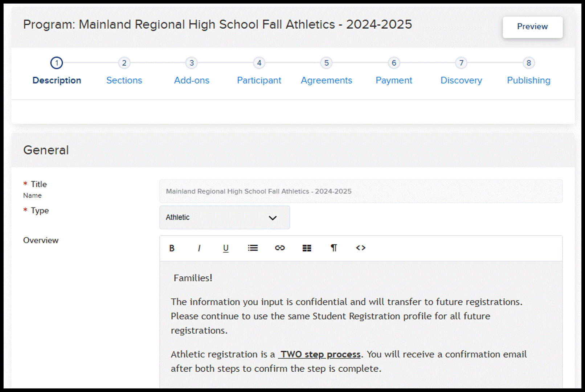Toggle bold formatting in Overview editor
Viewport: 585px width, 392px height.
[x=172, y=248]
